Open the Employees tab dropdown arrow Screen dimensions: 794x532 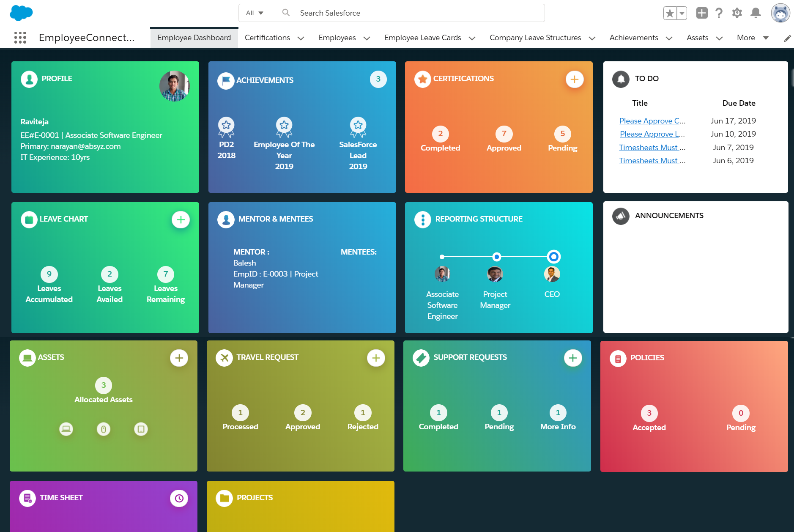tap(366, 38)
